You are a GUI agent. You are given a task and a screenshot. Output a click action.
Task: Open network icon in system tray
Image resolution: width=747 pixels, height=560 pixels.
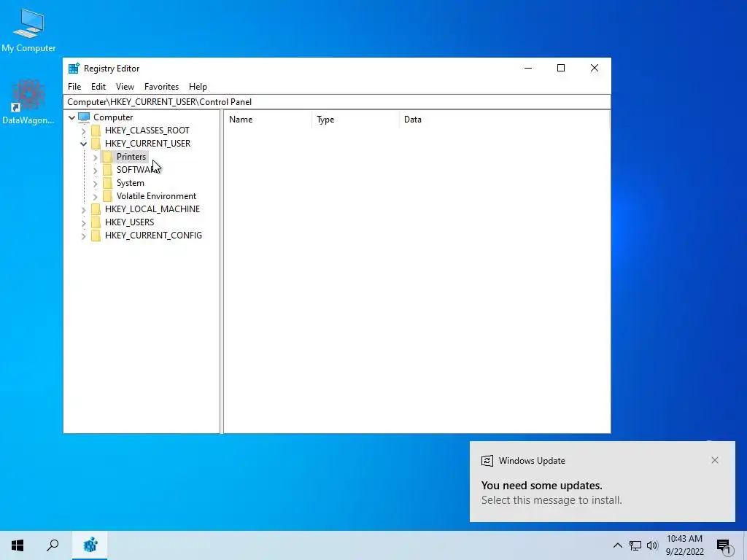click(x=635, y=545)
